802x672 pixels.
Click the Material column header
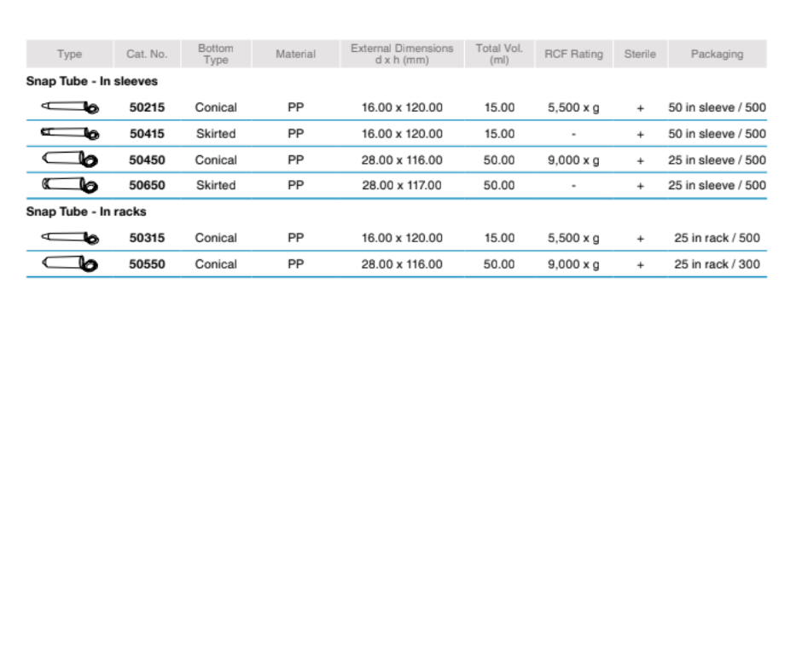click(295, 54)
